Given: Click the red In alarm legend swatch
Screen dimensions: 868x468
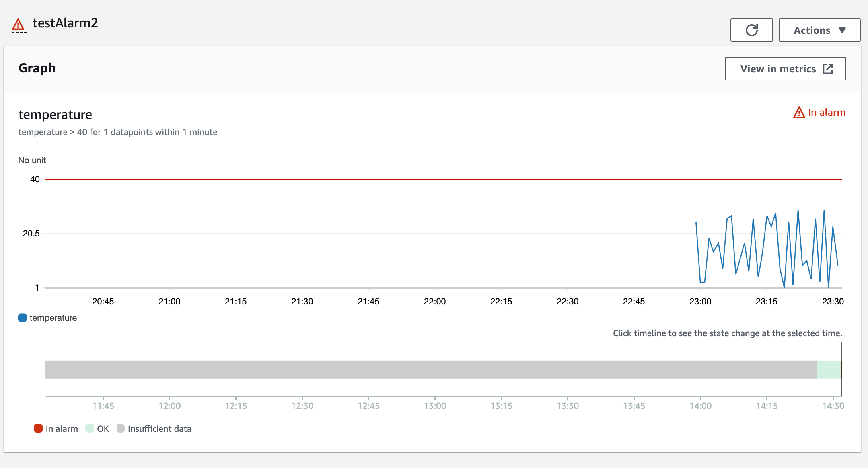Looking at the screenshot, I should 38,428.
